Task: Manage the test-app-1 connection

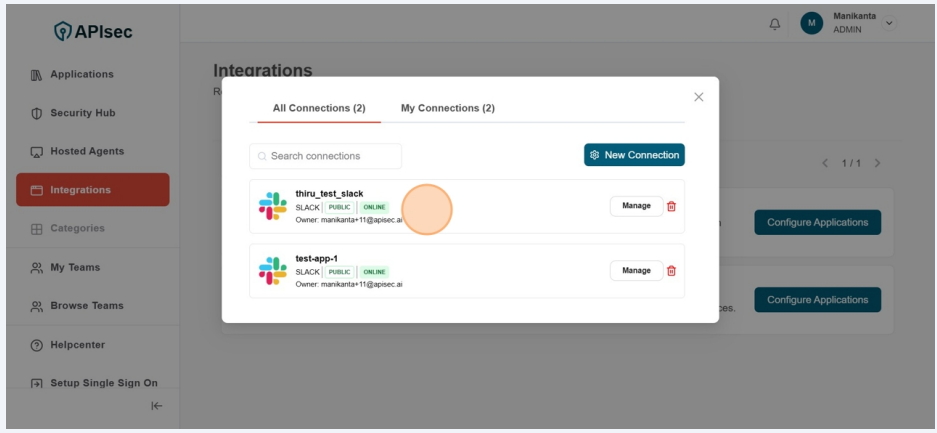Action: 636,271
